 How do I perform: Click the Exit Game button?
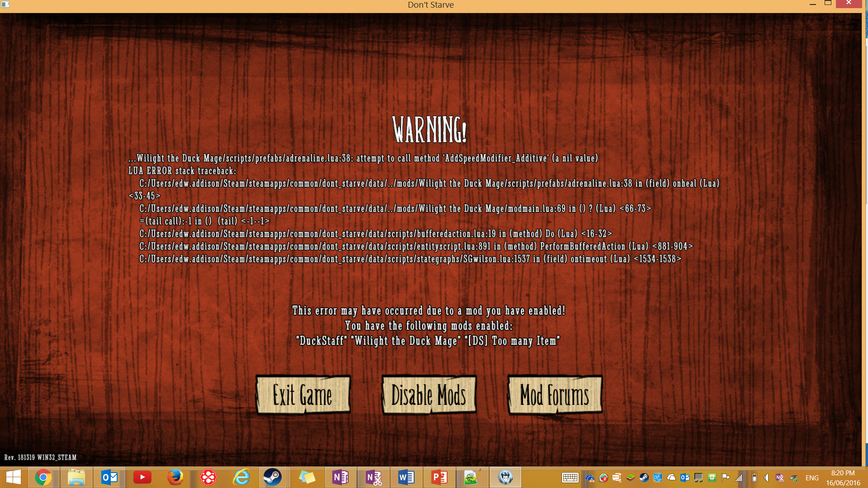point(303,395)
